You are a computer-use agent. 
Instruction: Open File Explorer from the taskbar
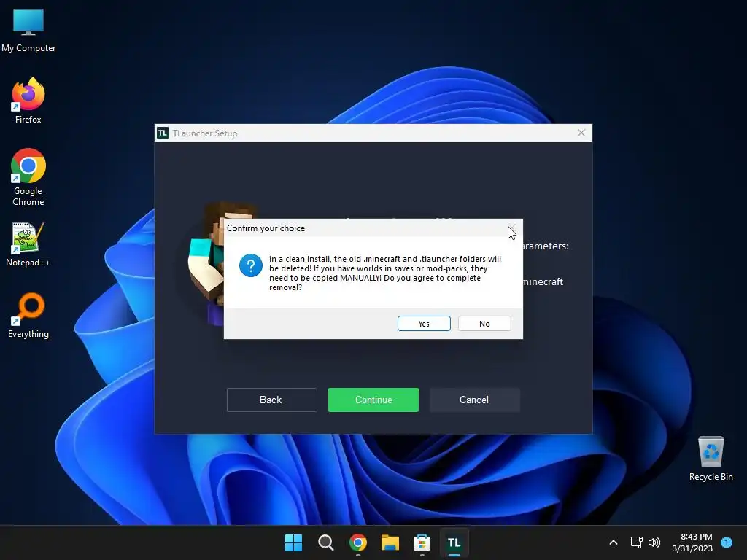click(390, 542)
